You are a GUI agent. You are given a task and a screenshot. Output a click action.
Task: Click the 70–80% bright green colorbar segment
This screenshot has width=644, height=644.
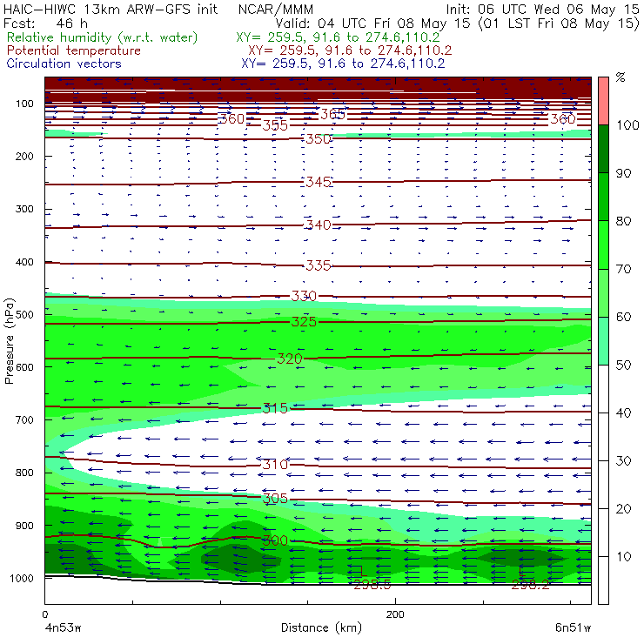tap(603, 245)
